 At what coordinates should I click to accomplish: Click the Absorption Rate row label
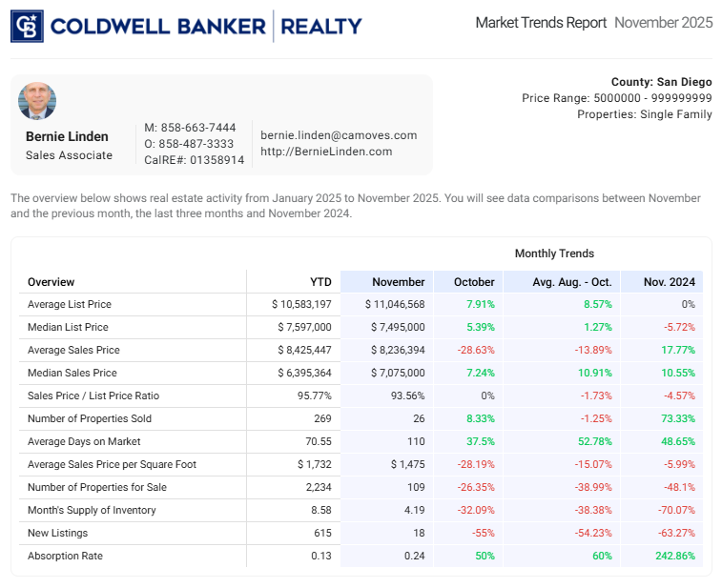pyautogui.click(x=65, y=557)
